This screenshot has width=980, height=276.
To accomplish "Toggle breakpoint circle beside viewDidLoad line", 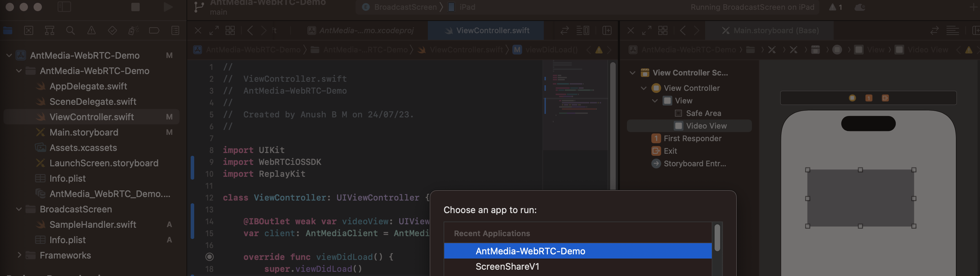I will point(209,257).
